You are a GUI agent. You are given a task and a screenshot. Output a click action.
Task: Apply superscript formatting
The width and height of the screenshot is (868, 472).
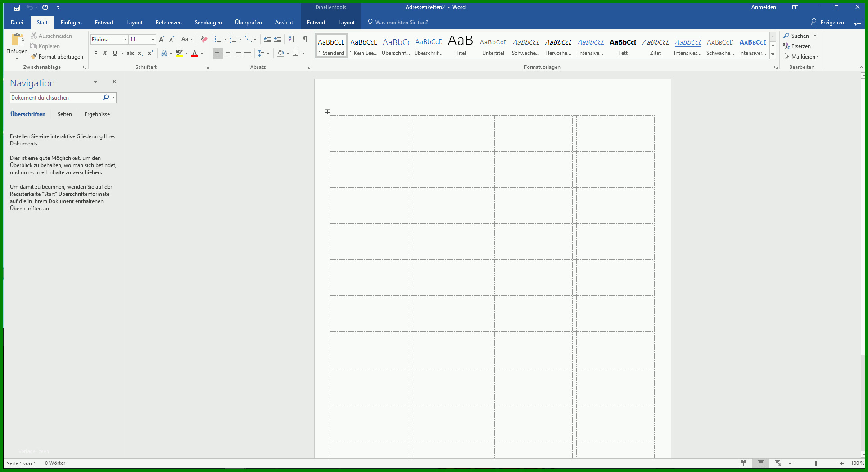(150, 53)
